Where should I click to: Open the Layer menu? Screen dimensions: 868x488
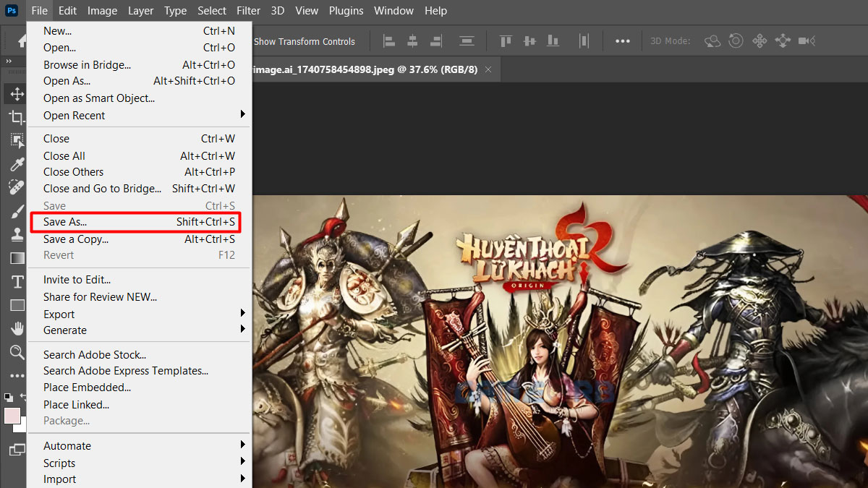(x=140, y=11)
